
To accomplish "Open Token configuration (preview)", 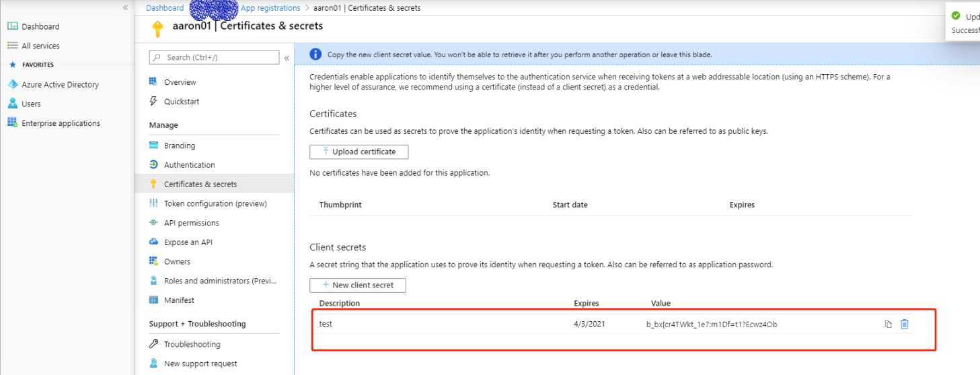I will [x=215, y=203].
